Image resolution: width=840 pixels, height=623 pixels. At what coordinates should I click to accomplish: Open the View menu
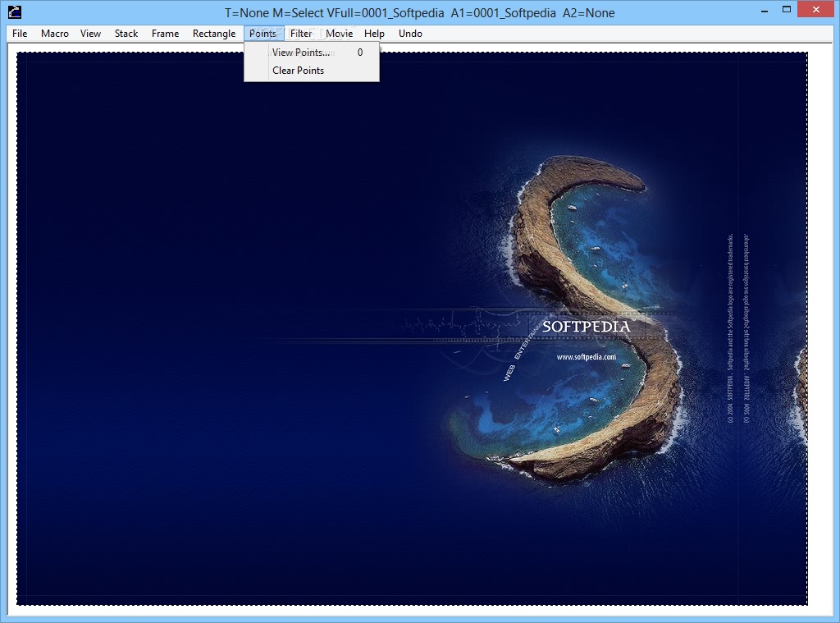tap(90, 33)
